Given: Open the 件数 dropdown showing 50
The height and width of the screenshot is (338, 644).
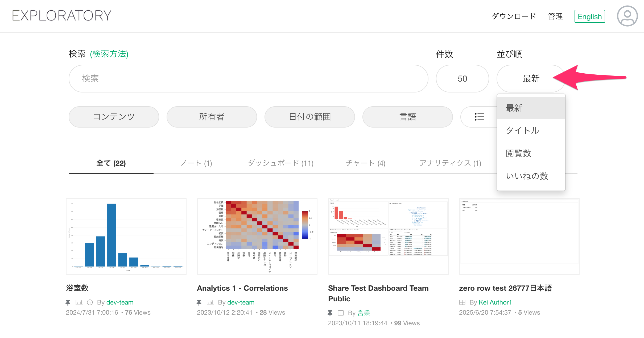Looking at the screenshot, I should (462, 79).
